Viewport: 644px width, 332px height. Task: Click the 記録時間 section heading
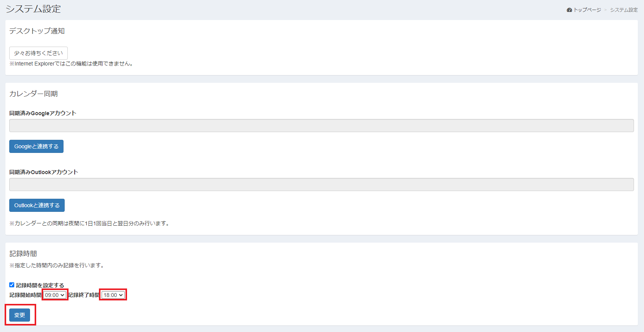coord(23,253)
